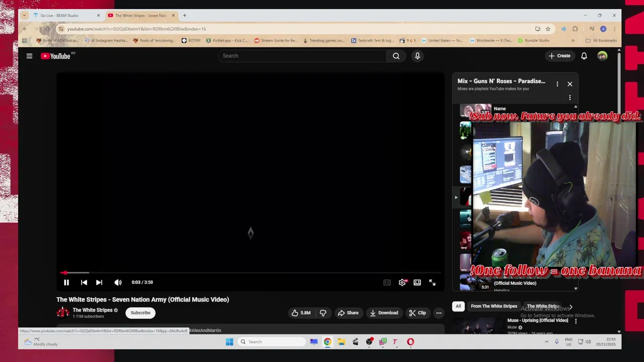Open the weather widget on taskbar
Screen dimensions: 644x362
point(40,342)
